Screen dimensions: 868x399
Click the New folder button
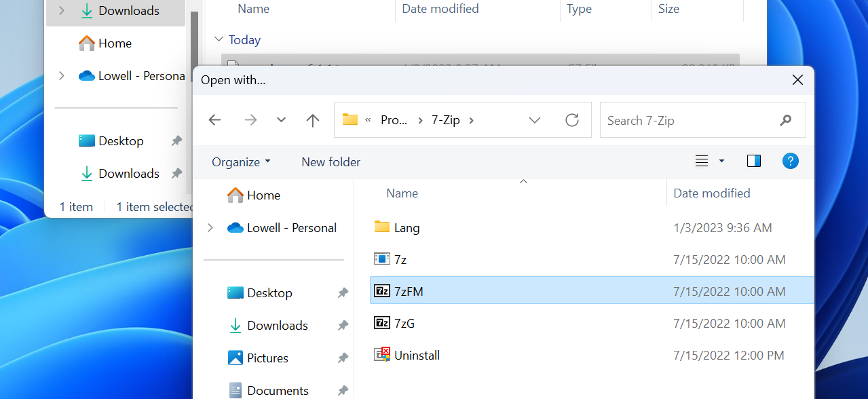tap(331, 161)
